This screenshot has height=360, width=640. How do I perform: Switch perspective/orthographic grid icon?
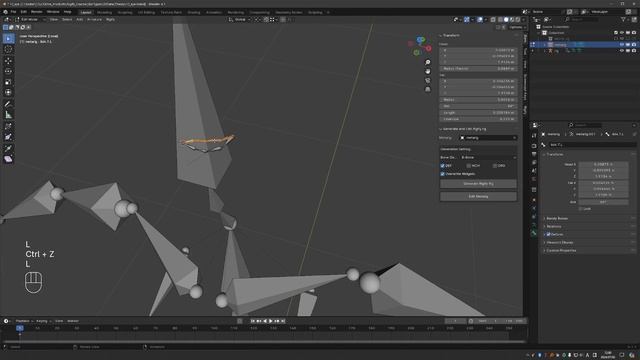tap(427, 89)
